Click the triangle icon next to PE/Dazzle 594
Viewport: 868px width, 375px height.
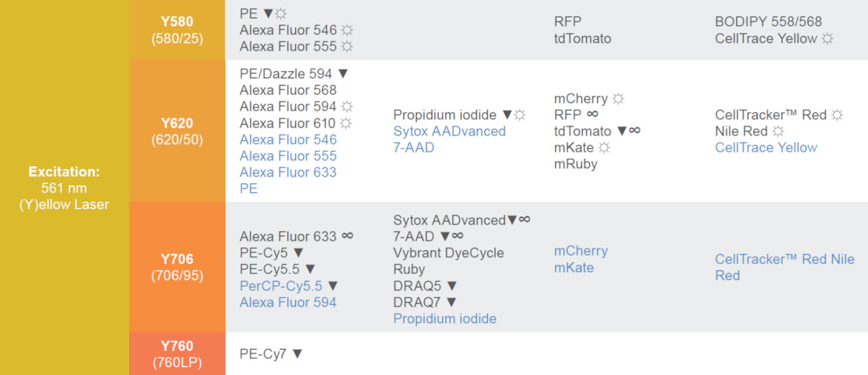343,74
